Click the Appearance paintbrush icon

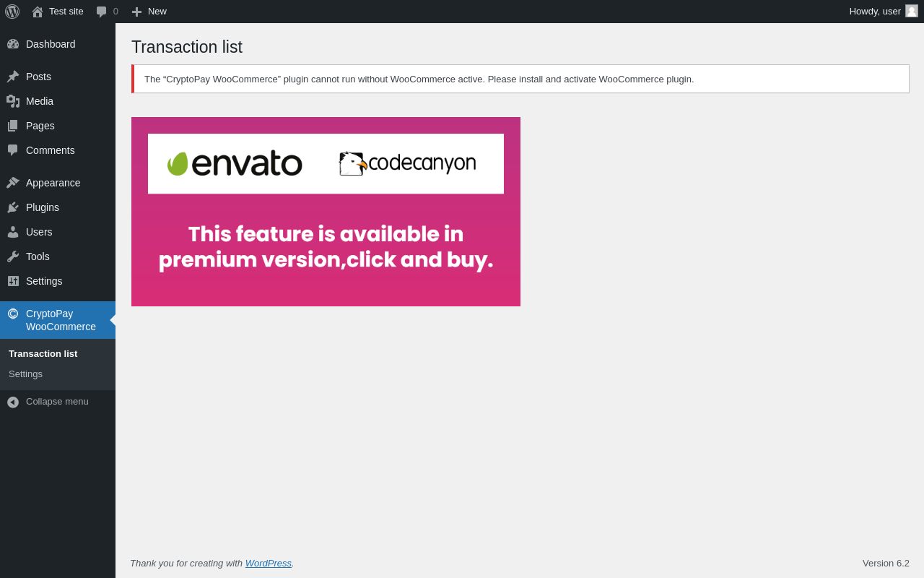pyautogui.click(x=13, y=183)
